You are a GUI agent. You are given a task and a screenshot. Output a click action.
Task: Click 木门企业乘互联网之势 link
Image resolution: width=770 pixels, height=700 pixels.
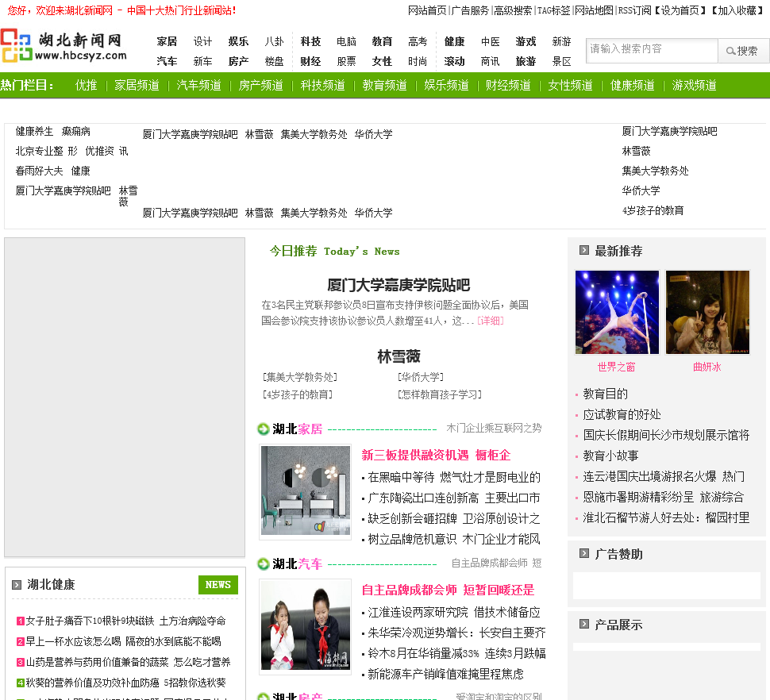(494, 428)
